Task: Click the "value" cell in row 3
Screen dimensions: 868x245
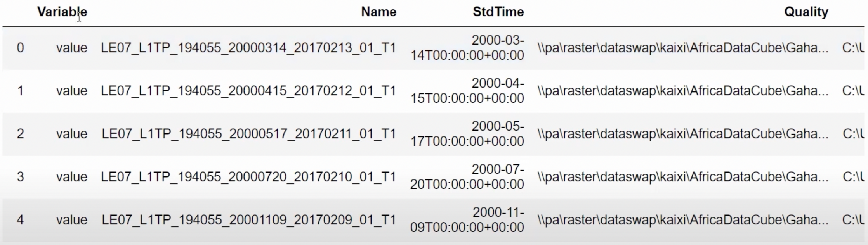Action: click(71, 177)
